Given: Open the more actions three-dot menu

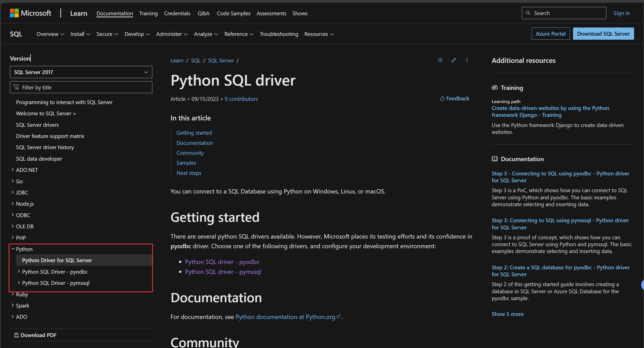Looking at the screenshot, I should point(467,60).
